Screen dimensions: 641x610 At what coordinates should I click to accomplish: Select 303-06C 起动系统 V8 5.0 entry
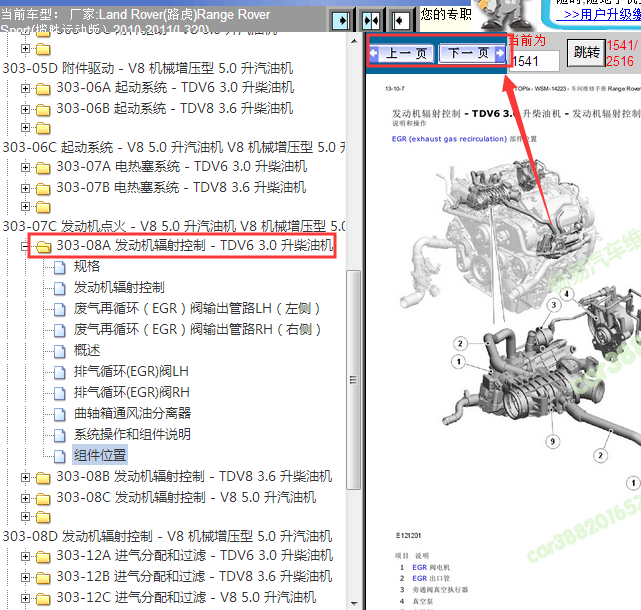click(x=173, y=147)
